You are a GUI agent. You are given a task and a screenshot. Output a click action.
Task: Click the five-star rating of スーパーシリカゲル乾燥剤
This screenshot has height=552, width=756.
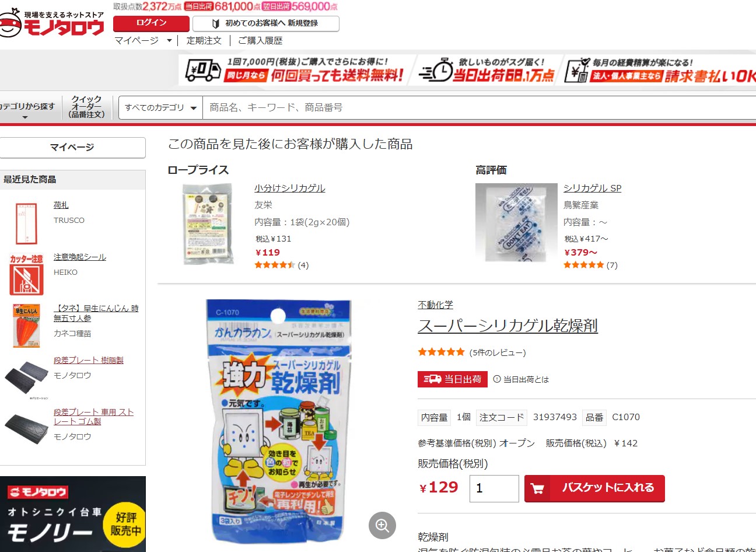click(x=441, y=352)
